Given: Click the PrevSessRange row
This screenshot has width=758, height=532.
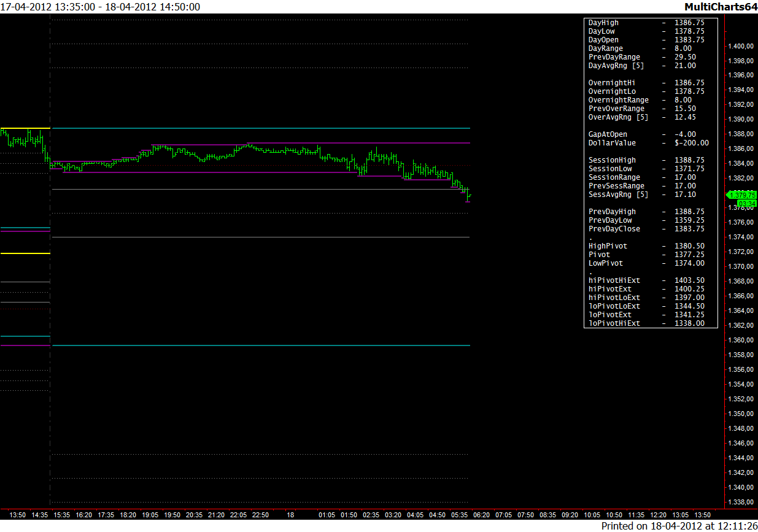Looking at the screenshot, I should (x=642, y=186).
